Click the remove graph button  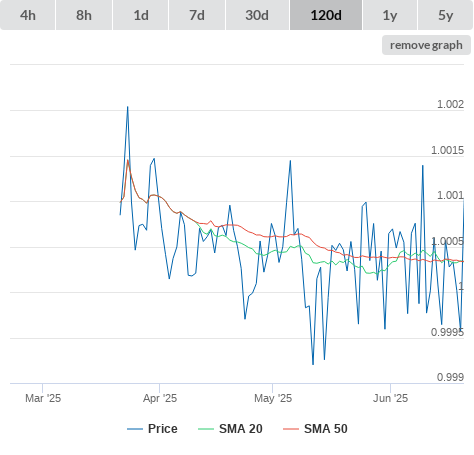[426, 45]
